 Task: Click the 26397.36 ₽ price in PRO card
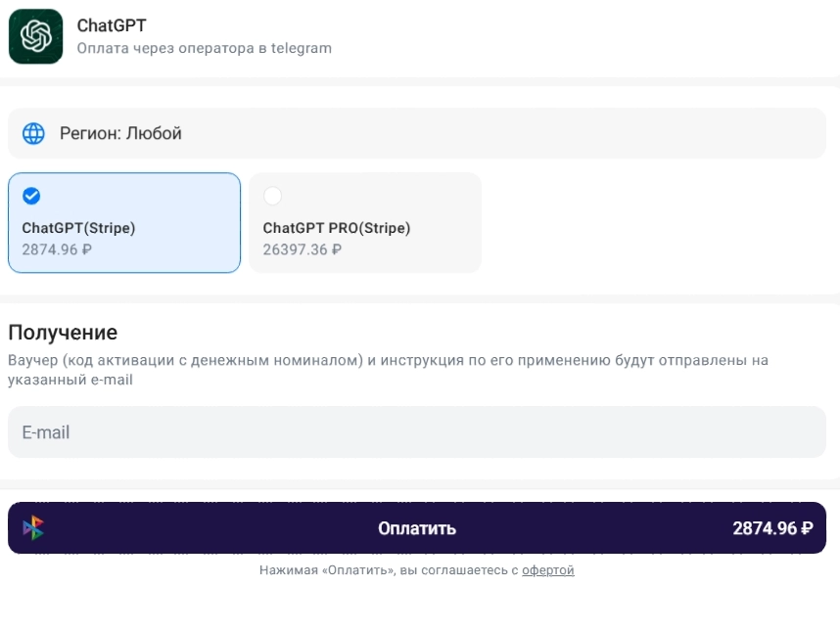pos(302,249)
